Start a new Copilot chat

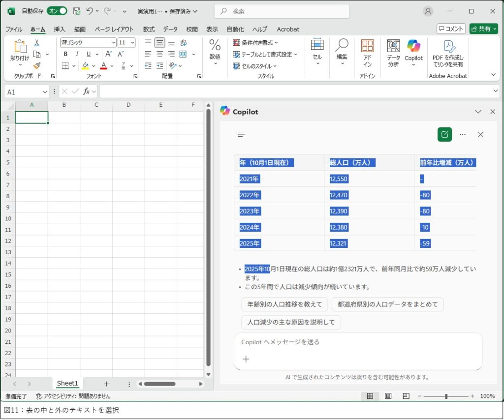pyautogui.click(x=444, y=134)
